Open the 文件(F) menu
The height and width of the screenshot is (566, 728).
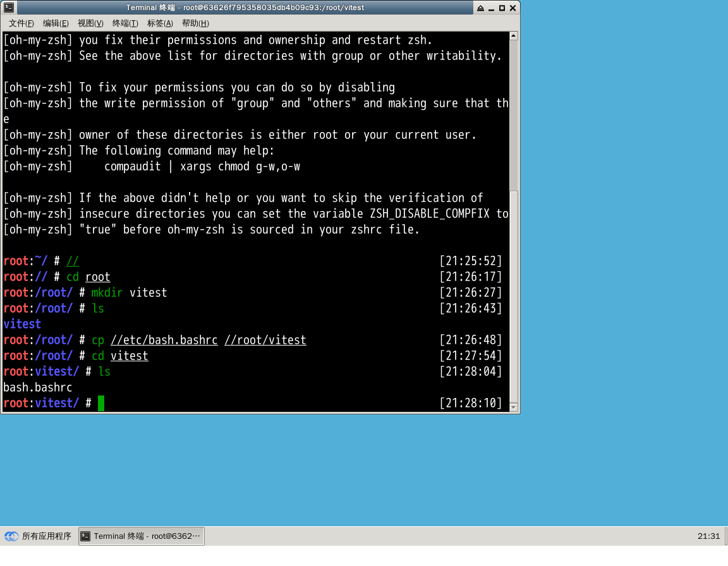click(21, 23)
